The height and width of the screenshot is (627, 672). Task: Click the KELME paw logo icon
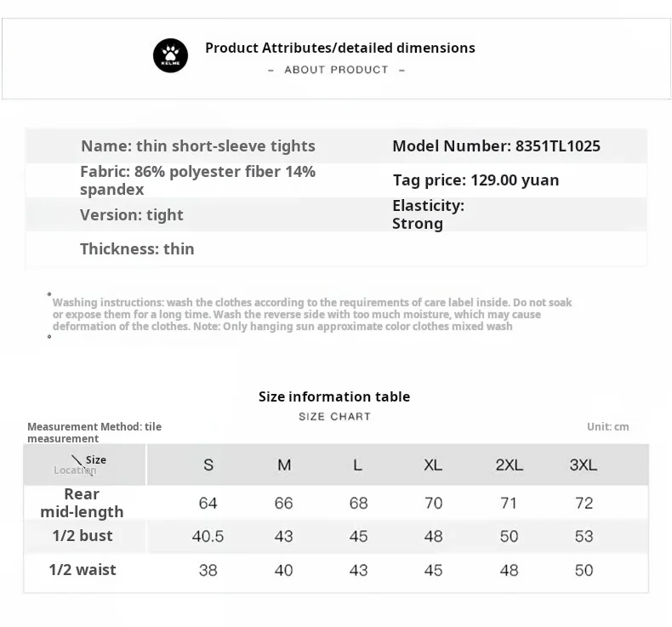click(x=170, y=56)
